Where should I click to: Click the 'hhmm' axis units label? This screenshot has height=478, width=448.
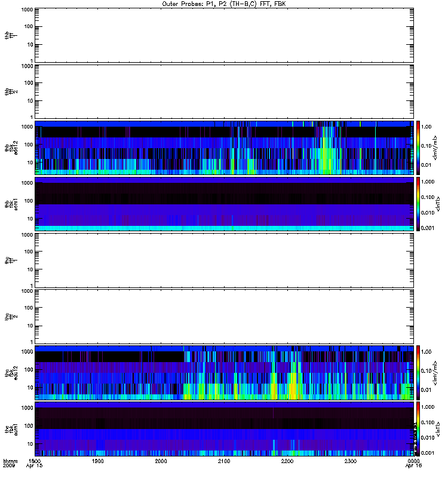(x=10, y=461)
